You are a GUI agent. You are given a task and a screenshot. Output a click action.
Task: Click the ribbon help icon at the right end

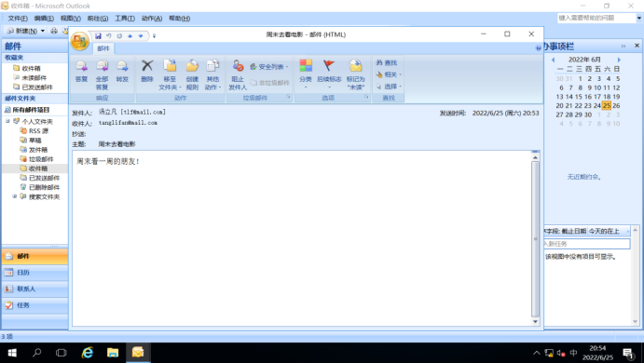[539, 48]
